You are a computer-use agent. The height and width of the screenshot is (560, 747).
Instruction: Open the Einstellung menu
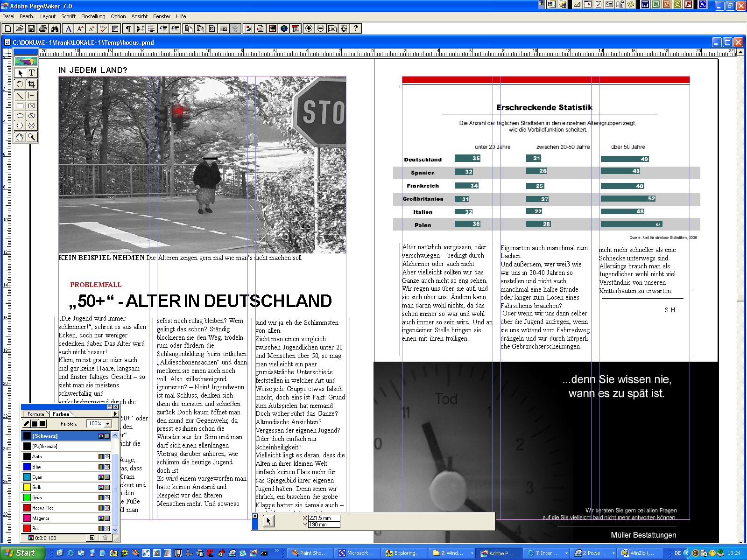[93, 16]
